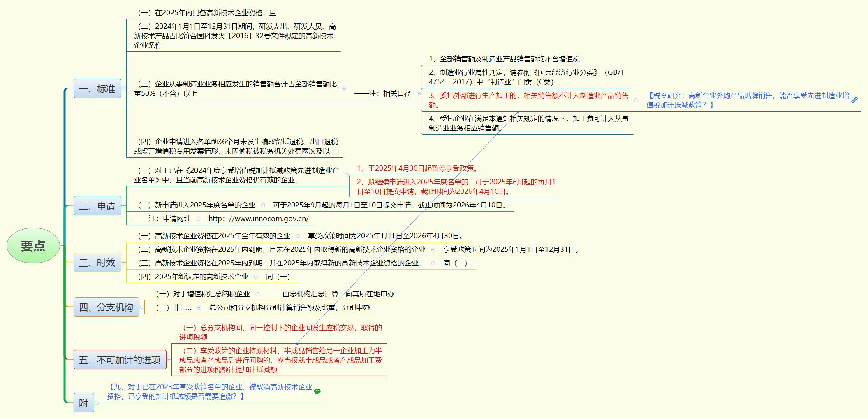Select 4、受托企业在满足本通知相关规定 node
The width and height of the screenshot is (868, 419).
(x=529, y=123)
